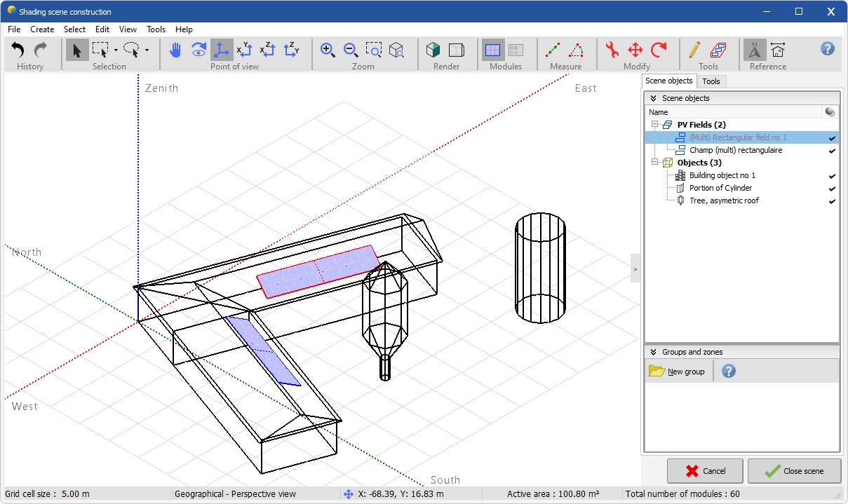Screen dimensions: 848x504
Task: Pick the pencil drawing tool
Action: tap(694, 50)
